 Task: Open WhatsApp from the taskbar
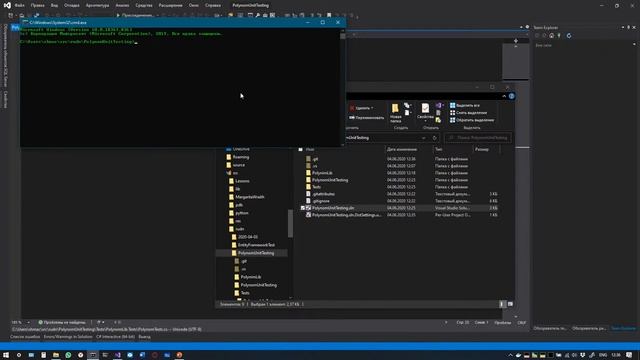pos(68,355)
